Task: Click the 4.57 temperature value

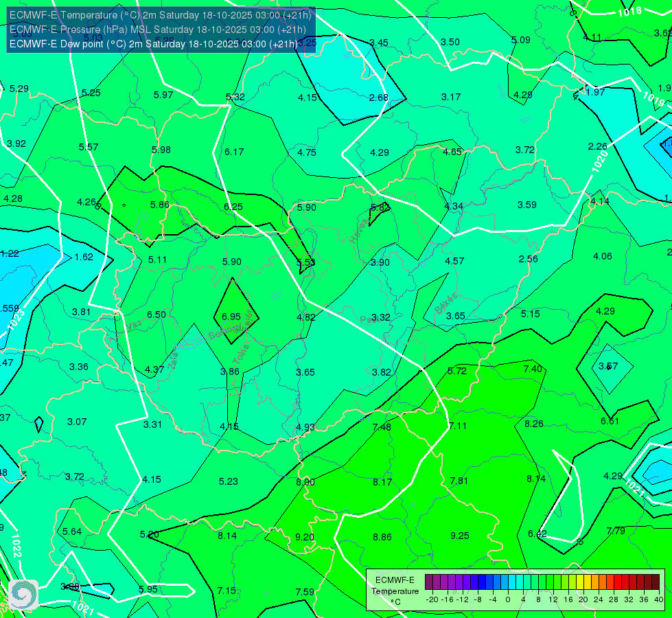Action: coord(454,261)
